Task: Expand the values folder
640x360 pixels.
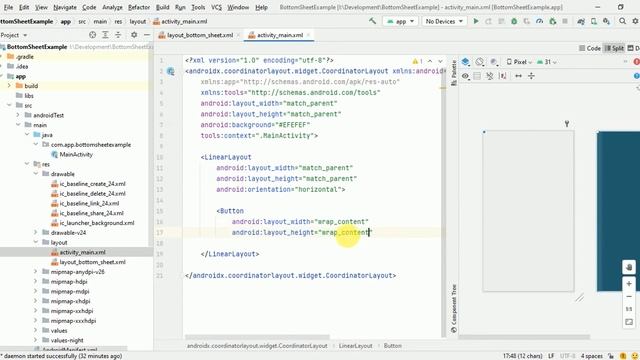Action: (36, 331)
